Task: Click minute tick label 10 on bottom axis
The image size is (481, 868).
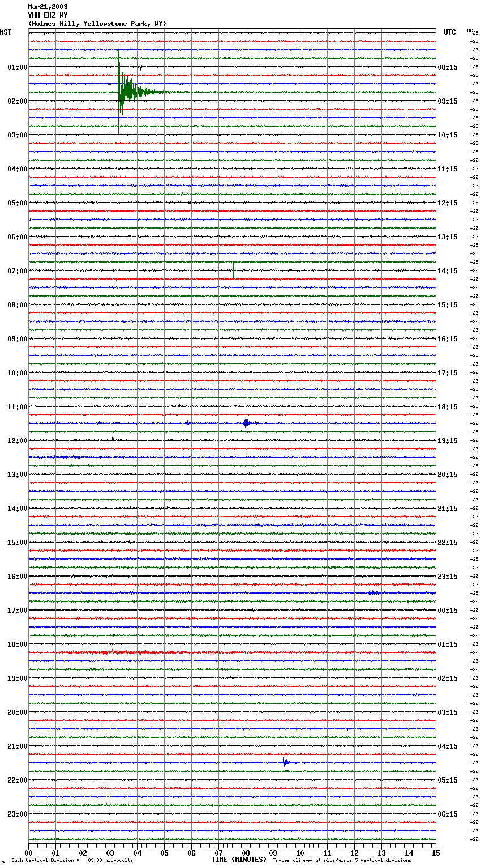Action: [x=300, y=853]
